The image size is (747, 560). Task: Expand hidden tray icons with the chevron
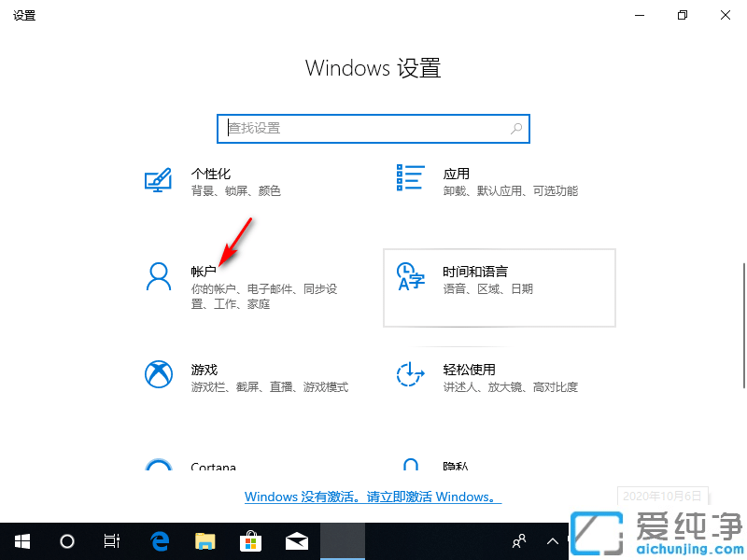point(553,541)
